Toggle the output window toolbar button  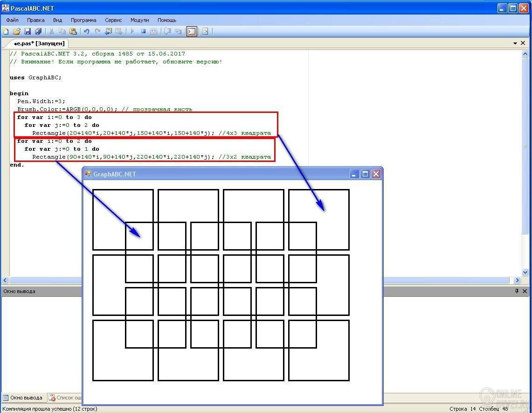tap(192, 32)
